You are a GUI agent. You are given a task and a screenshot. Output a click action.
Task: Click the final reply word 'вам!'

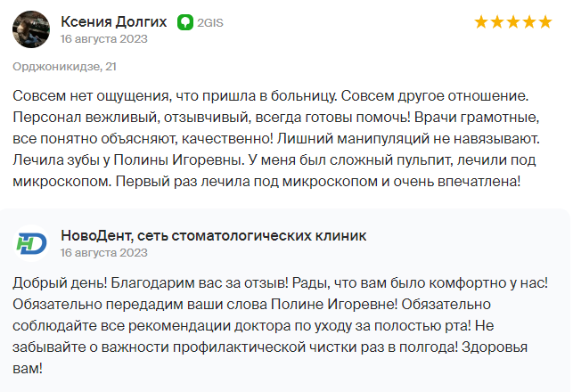pyautogui.click(x=28, y=368)
